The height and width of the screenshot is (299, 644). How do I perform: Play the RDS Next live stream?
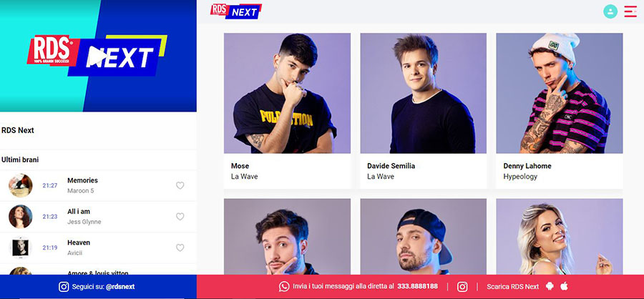coord(98,57)
